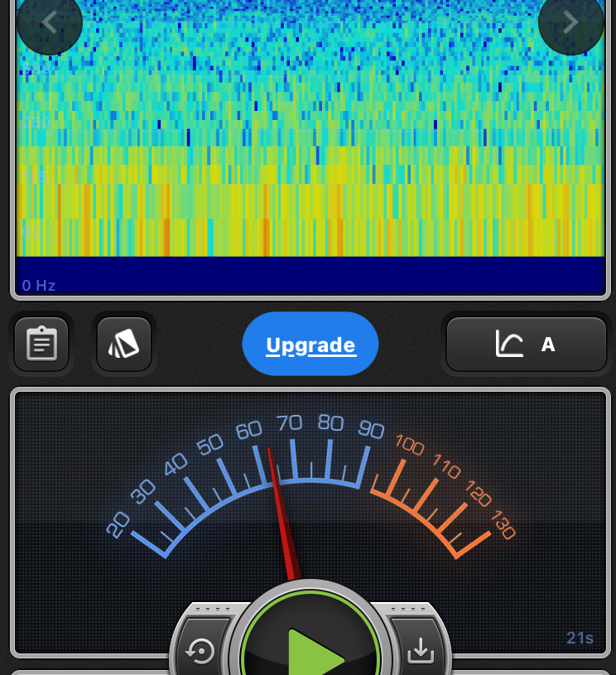Tap the orange 100 mark on the dial
Viewport: 616px width, 675px height.
tap(409, 445)
